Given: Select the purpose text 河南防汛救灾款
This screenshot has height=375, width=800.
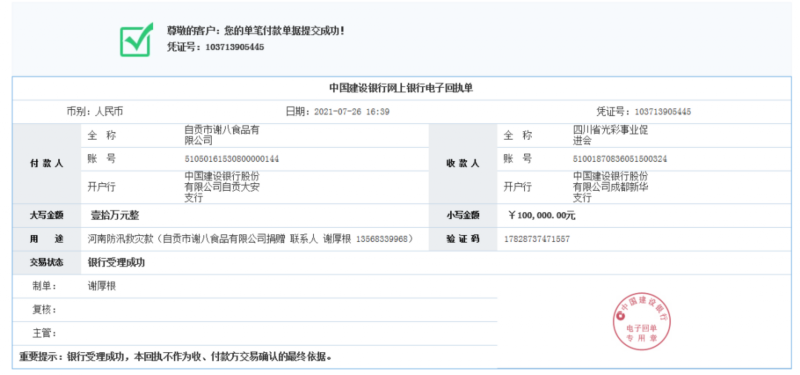Looking at the screenshot, I should (121, 239).
